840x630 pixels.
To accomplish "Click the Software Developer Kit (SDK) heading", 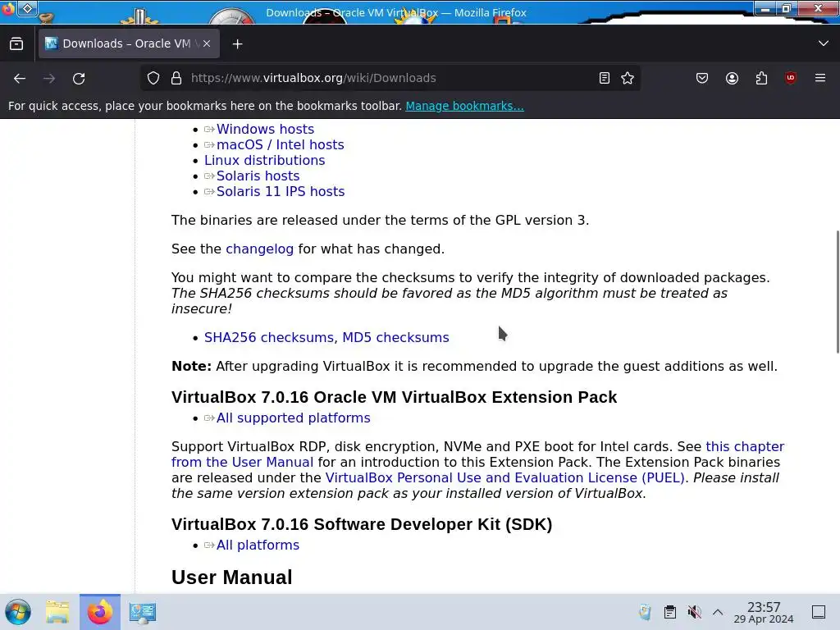I will point(362,524).
